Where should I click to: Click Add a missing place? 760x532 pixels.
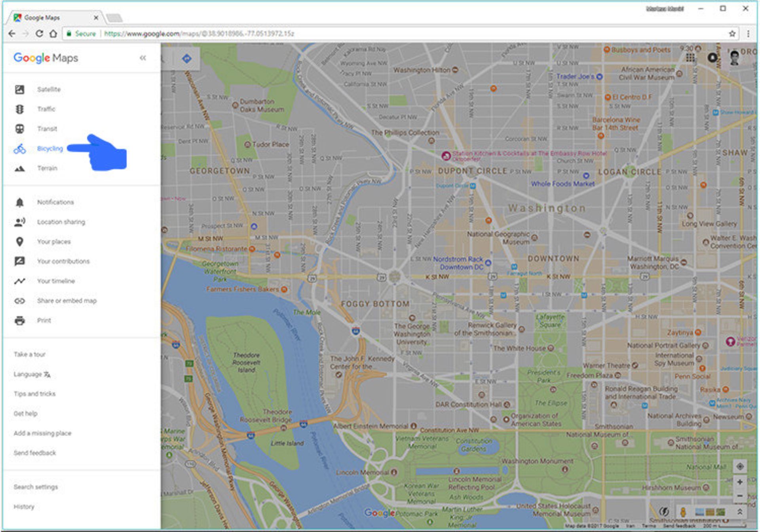[x=42, y=433]
